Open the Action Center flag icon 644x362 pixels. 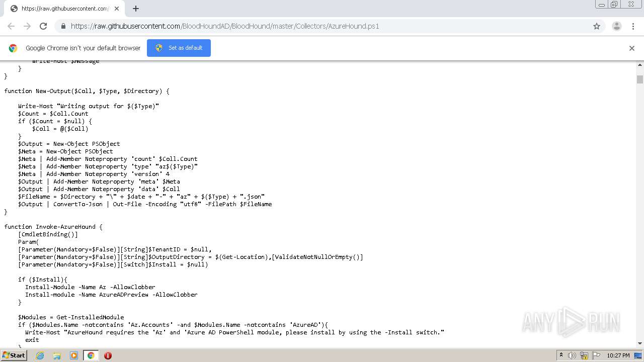tap(596, 355)
